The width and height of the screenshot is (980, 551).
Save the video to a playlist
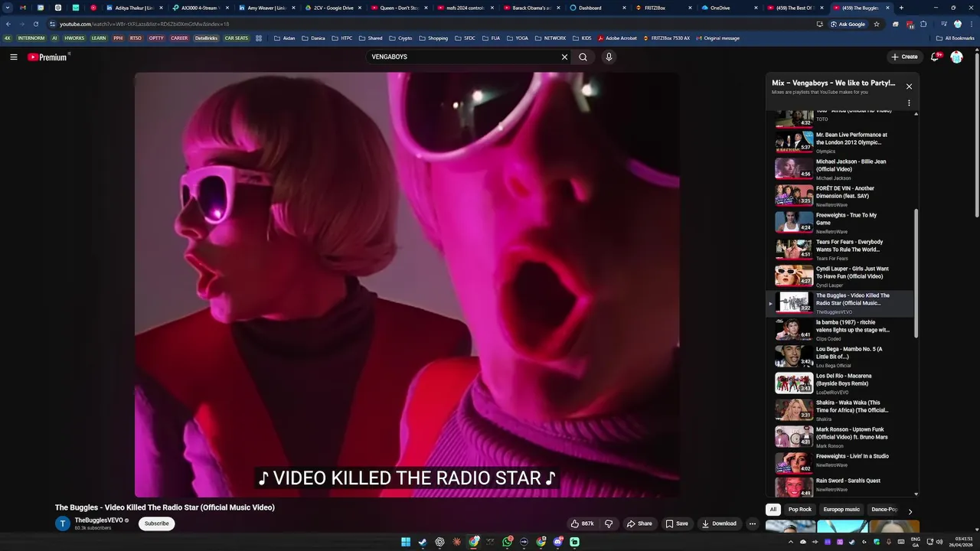(677, 523)
